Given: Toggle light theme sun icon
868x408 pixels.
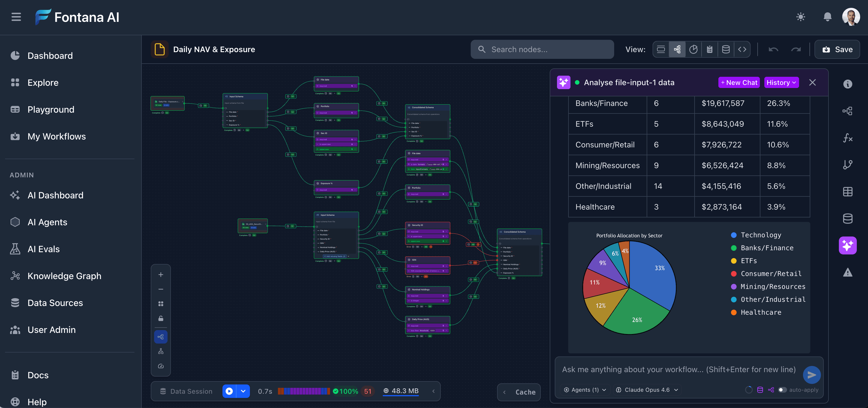Looking at the screenshot, I should pos(800,17).
